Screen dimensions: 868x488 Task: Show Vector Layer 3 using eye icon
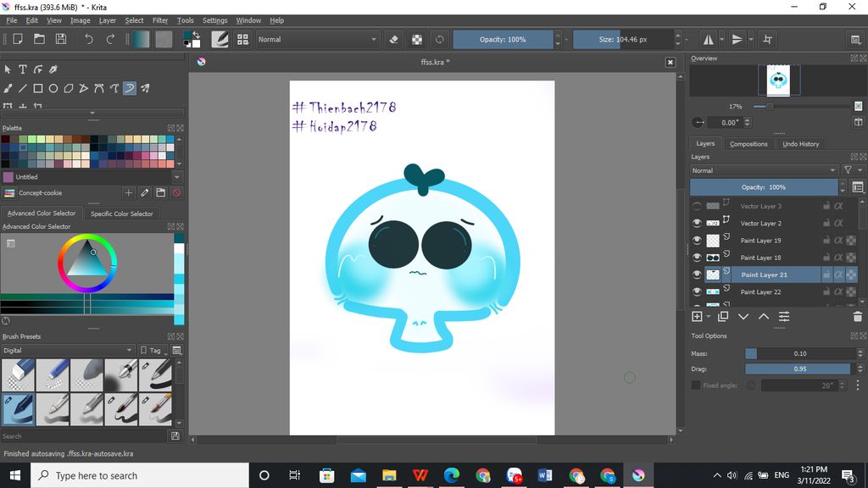pos(697,206)
